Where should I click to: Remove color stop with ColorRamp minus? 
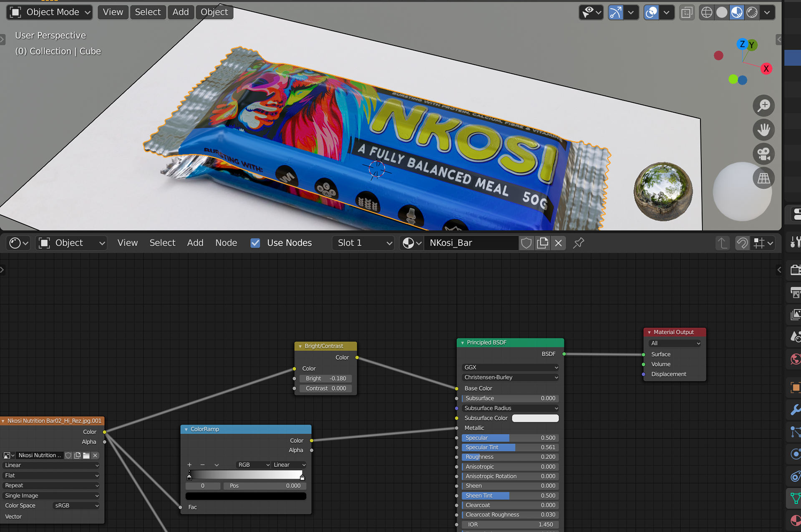coord(203,465)
